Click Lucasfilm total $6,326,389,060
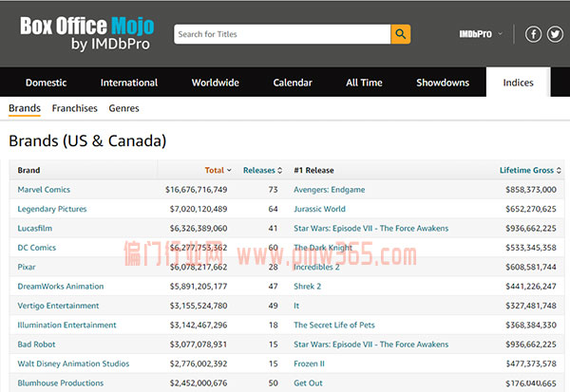Viewport: 570px width, 392px height. pos(199,228)
